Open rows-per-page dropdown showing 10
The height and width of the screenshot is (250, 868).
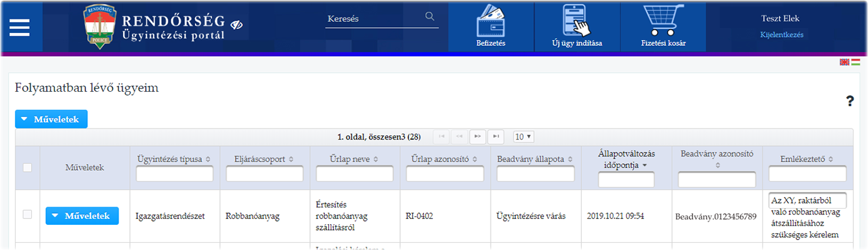pos(523,136)
